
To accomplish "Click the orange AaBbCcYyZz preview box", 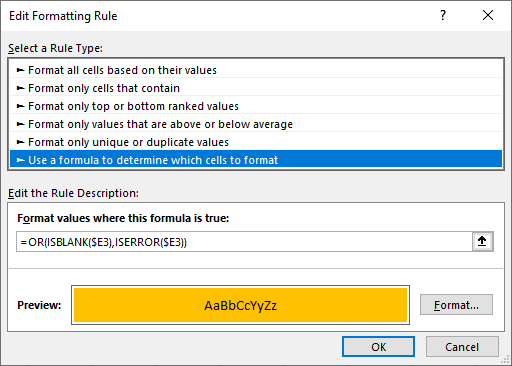I will click(240, 305).
